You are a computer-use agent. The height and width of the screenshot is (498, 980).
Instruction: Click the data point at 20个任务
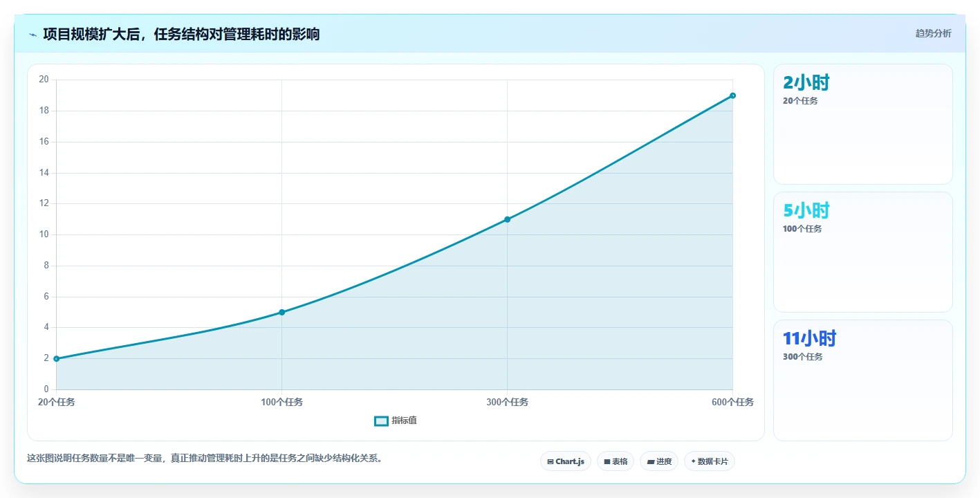click(x=56, y=358)
